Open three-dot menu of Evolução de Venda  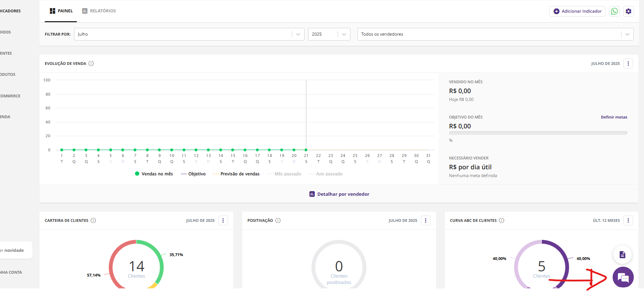628,63
